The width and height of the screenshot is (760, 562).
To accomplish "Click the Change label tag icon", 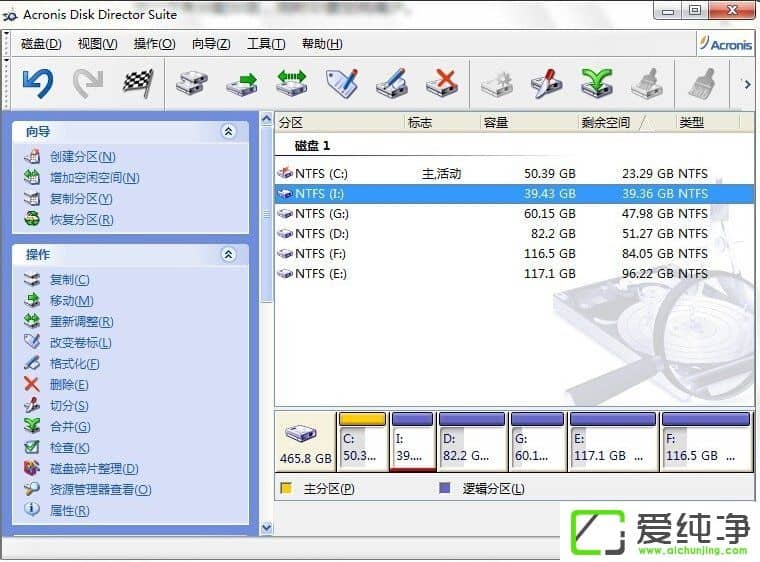I will (x=342, y=83).
